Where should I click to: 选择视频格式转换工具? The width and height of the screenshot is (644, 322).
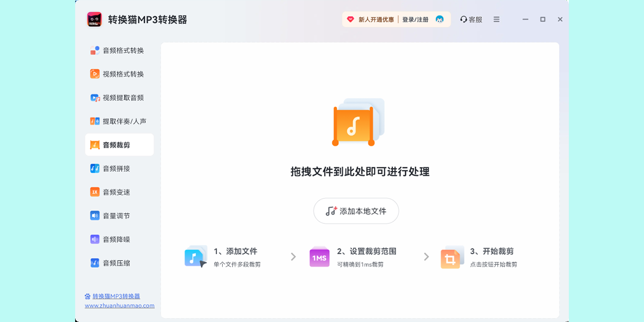[114, 74]
